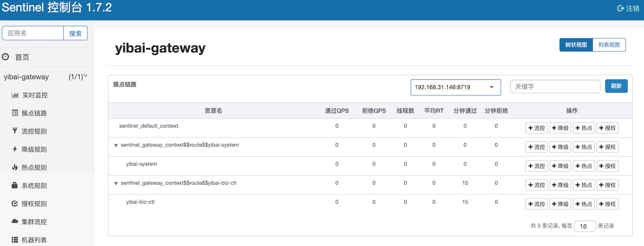This screenshot has width=644, height=246.
Task: Add 降级 rule for yibai-system resource
Action: pyautogui.click(x=560, y=166)
